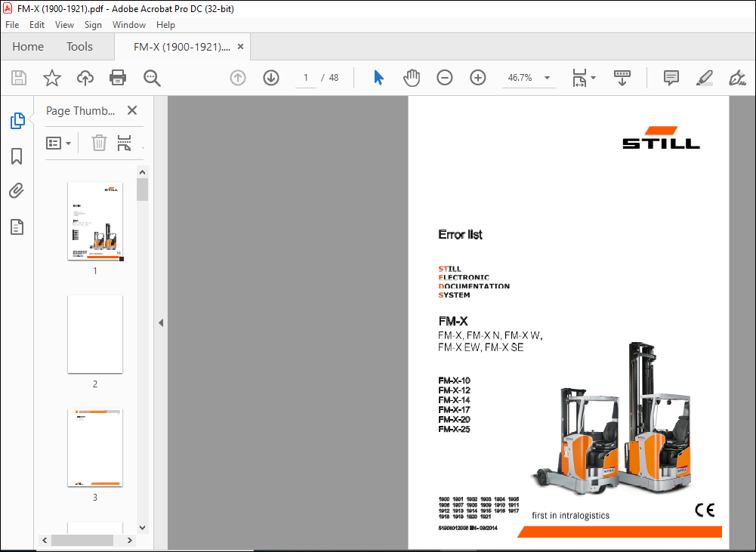Click the page number input field

tap(306, 78)
